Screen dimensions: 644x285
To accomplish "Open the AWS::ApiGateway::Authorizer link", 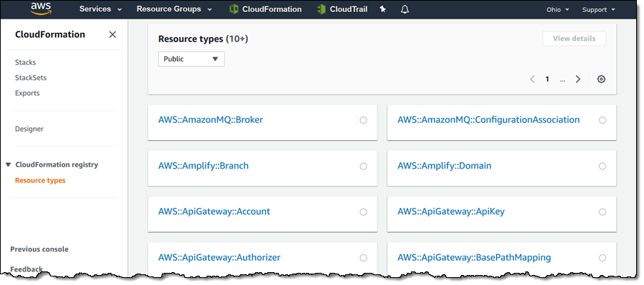I will pos(219,258).
